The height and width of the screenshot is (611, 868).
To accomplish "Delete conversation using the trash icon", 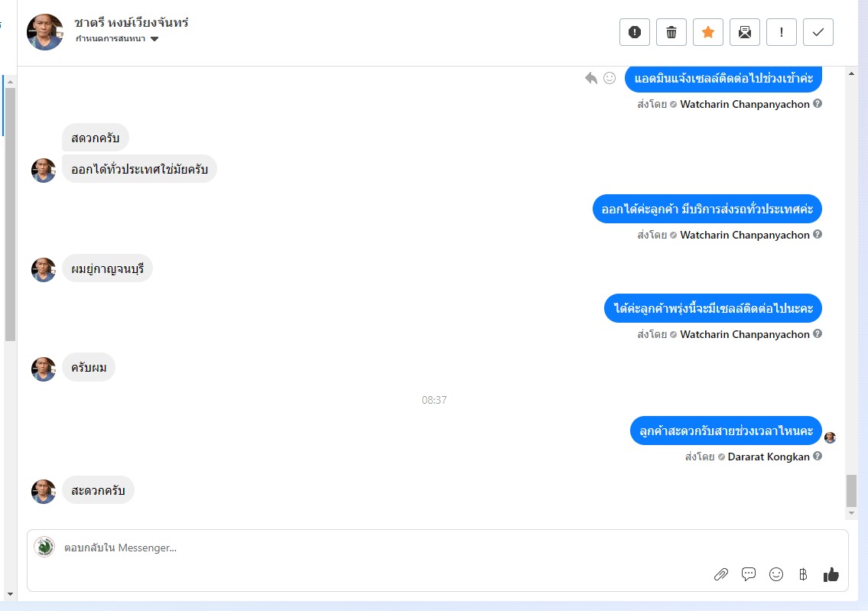I will pos(671,32).
